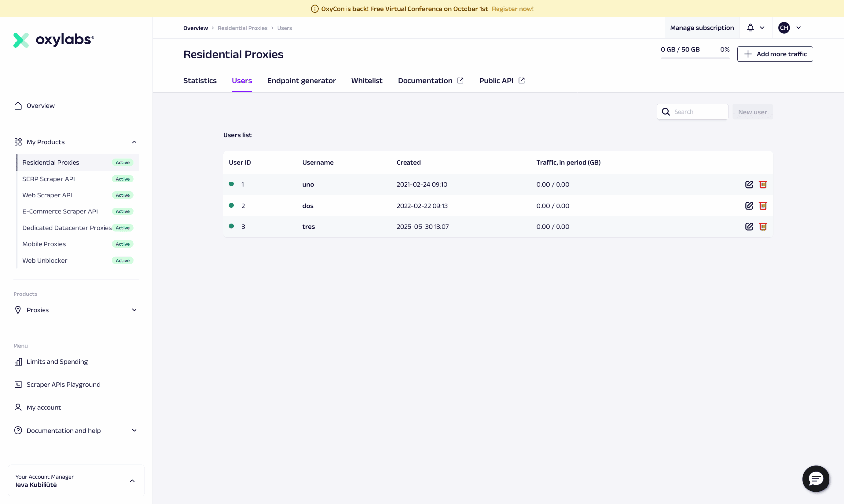Select Residential Proxies in sidebar
Image resolution: width=844 pixels, height=504 pixels.
[x=78, y=163]
